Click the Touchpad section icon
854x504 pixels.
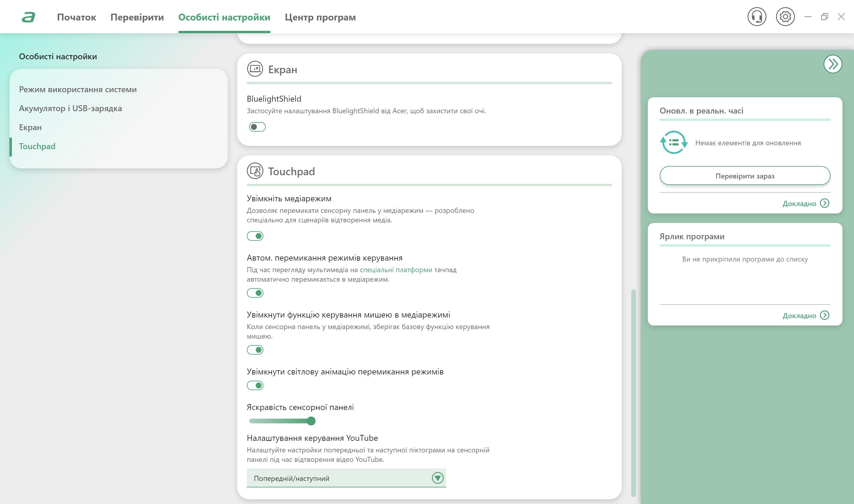[x=255, y=171]
